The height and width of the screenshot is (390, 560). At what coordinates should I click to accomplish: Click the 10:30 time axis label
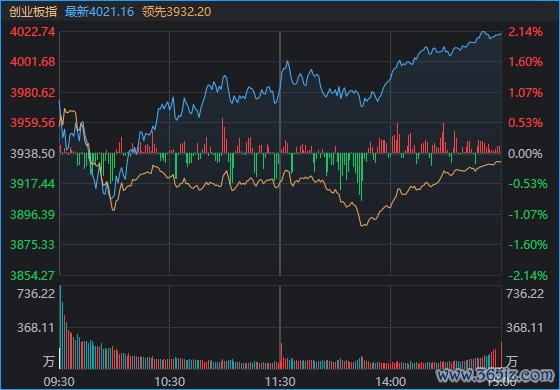[170, 382]
